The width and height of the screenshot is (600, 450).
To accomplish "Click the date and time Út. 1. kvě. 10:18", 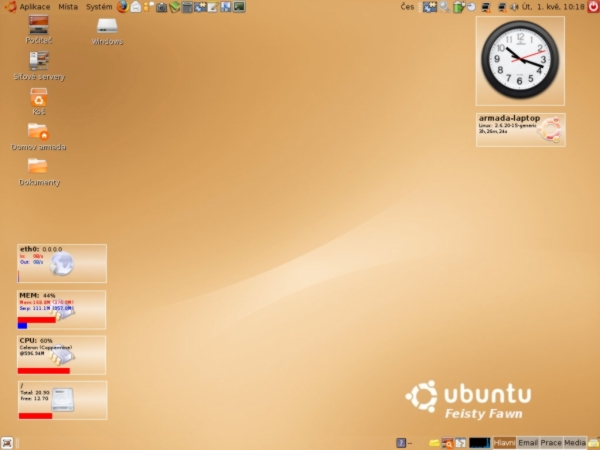I will [553, 7].
